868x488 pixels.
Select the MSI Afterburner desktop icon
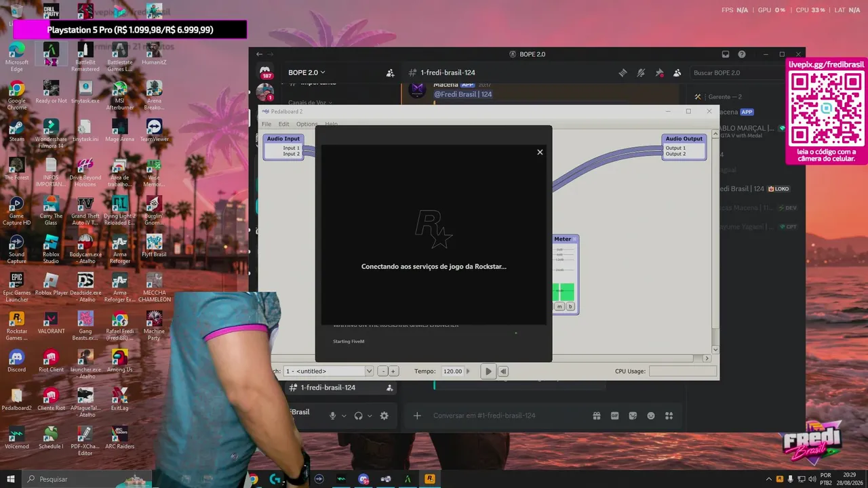(x=119, y=95)
